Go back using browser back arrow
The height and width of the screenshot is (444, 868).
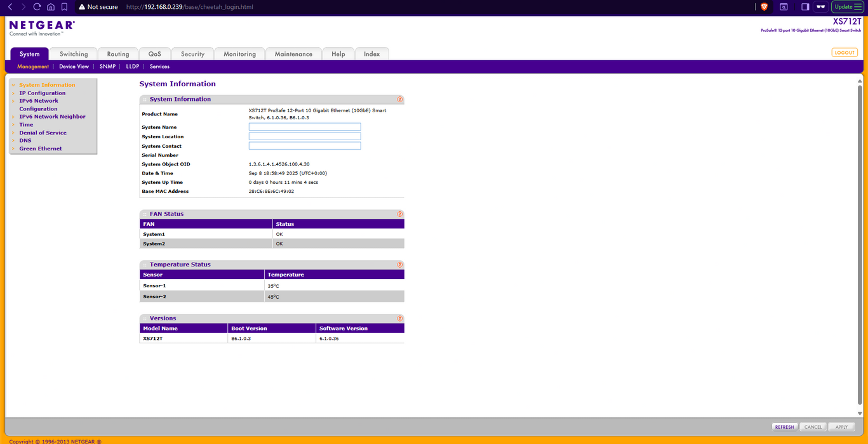10,6
